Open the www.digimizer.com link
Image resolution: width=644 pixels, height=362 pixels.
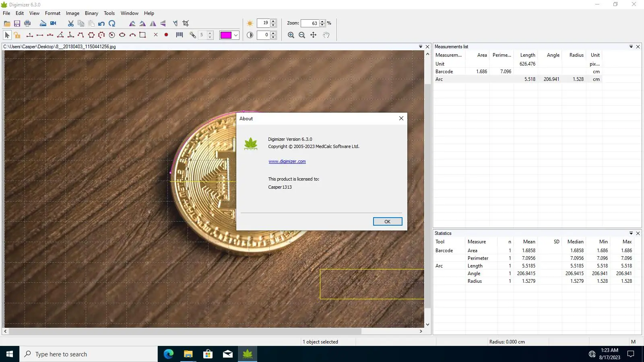(x=287, y=162)
